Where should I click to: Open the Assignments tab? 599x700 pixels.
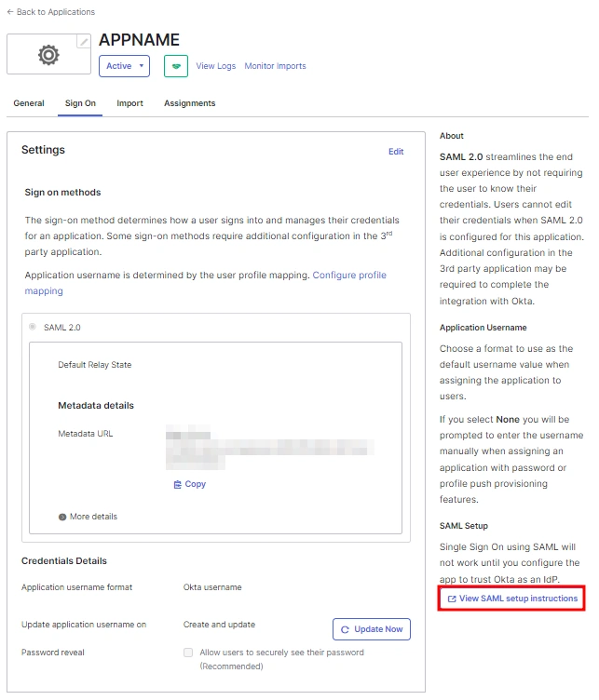pos(190,103)
